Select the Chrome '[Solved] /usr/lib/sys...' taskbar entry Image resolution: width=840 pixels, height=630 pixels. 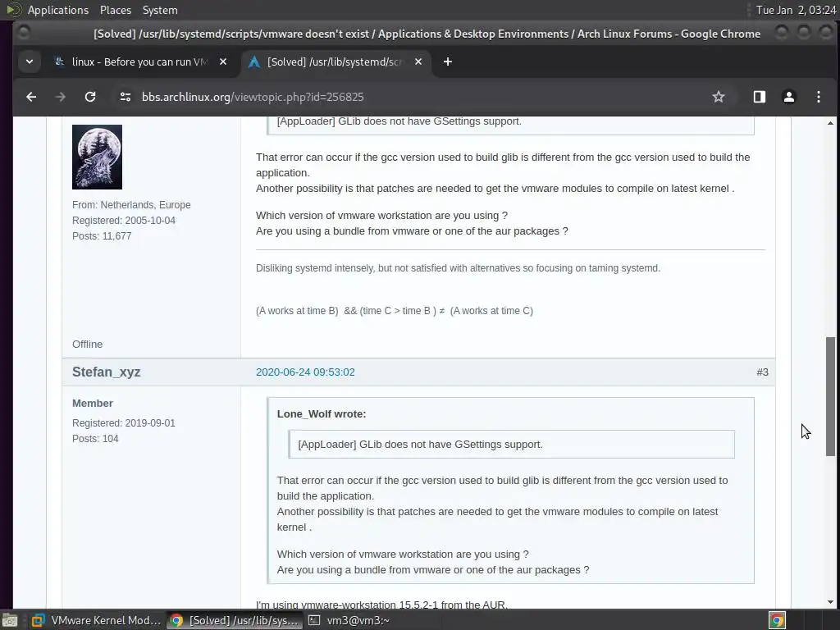[235, 620]
